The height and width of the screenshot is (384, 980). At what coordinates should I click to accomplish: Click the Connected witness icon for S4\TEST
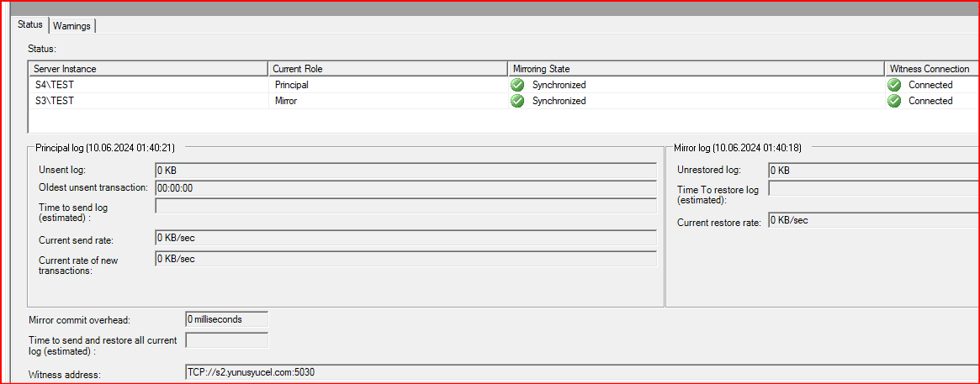pyautogui.click(x=893, y=85)
